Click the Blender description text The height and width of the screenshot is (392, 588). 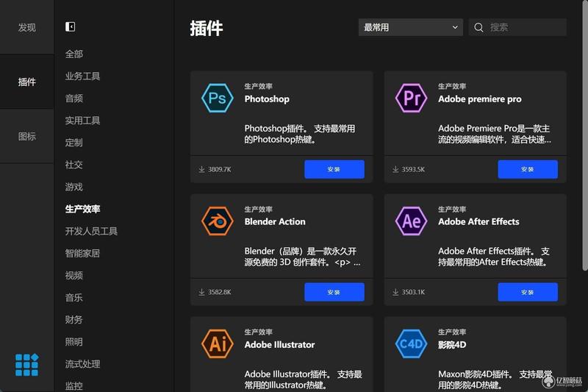(302, 257)
